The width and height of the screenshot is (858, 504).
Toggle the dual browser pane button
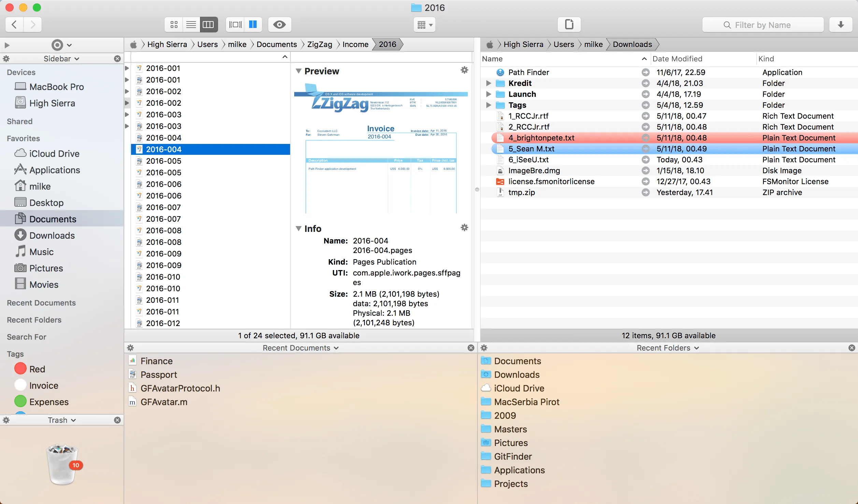click(x=253, y=25)
